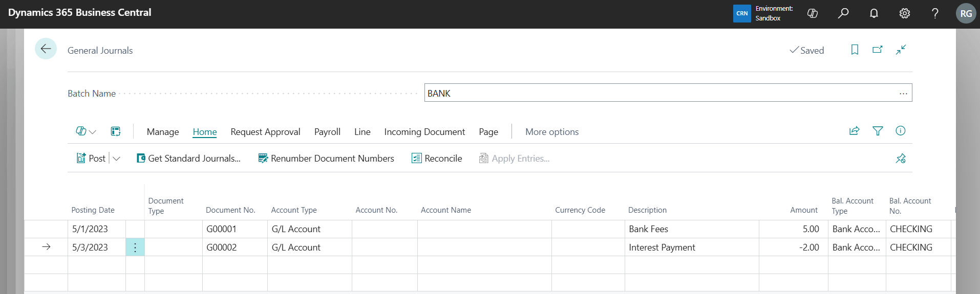Image resolution: width=980 pixels, height=294 pixels.
Task: Click CHECKING in Interest Payment row
Action: click(919, 247)
